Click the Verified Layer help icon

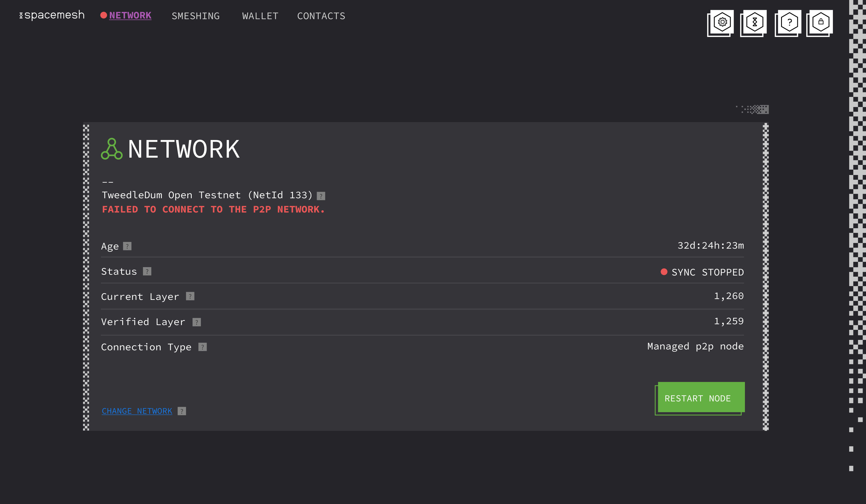coord(196,322)
